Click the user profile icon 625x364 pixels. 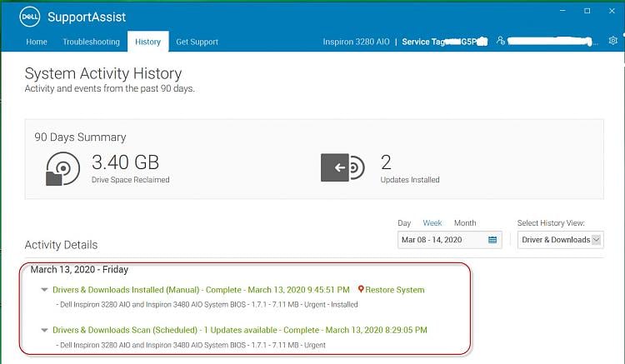coord(501,41)
